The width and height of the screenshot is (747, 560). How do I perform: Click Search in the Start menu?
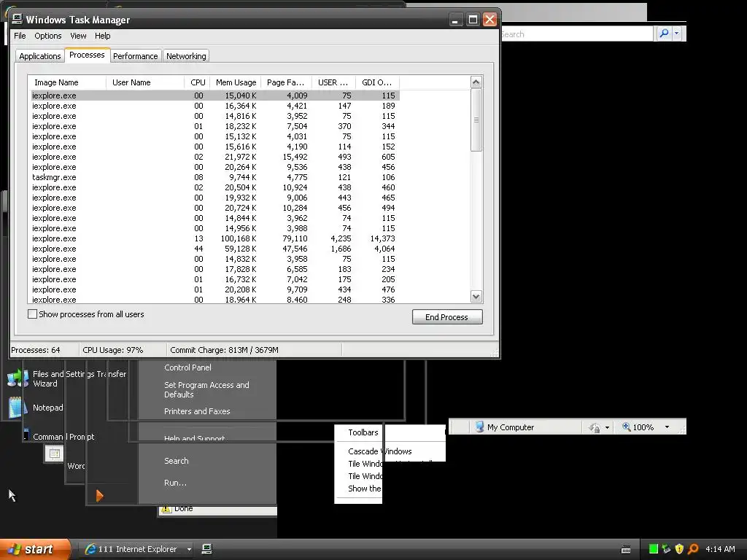click(x=177, y=461)
